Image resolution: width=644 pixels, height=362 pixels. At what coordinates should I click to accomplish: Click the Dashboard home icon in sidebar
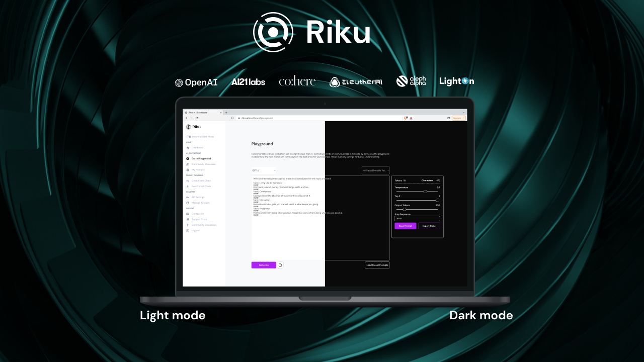(188, 148)
